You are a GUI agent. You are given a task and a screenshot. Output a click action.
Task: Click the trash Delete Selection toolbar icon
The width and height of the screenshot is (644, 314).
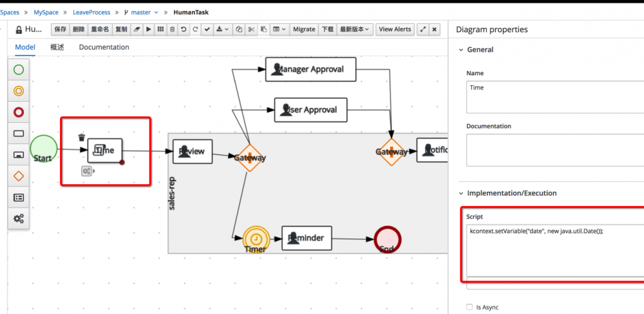point(173,30)
